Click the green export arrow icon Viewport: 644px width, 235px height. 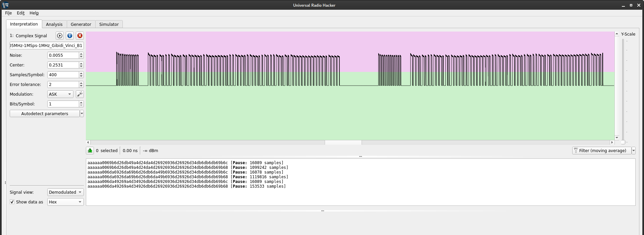pyautogui.click(x=90, y=151)
